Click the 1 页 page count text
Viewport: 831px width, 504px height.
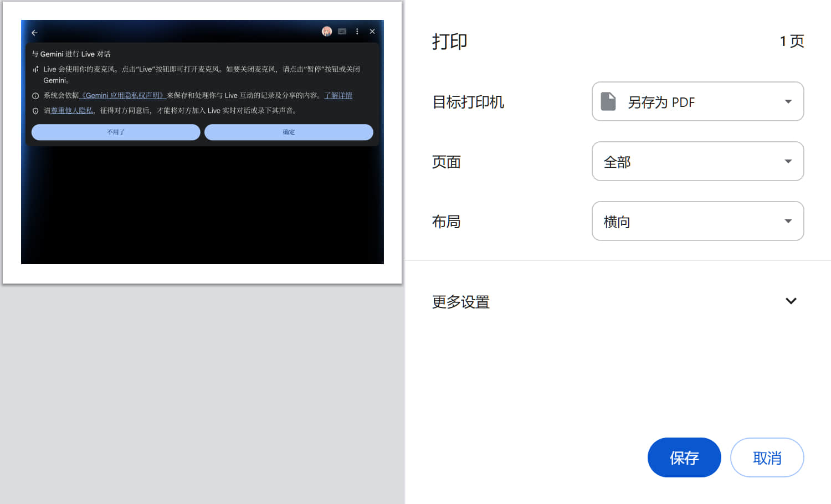792,41
